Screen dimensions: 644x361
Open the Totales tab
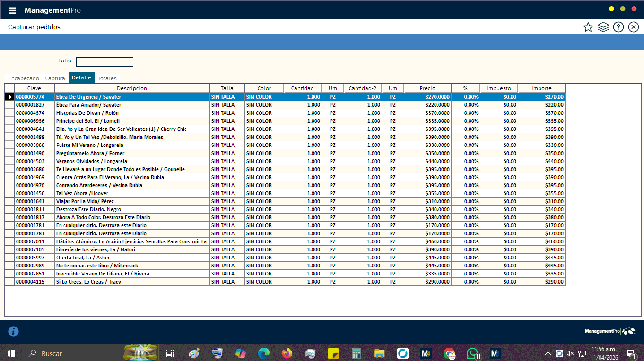tap(107, 78)
